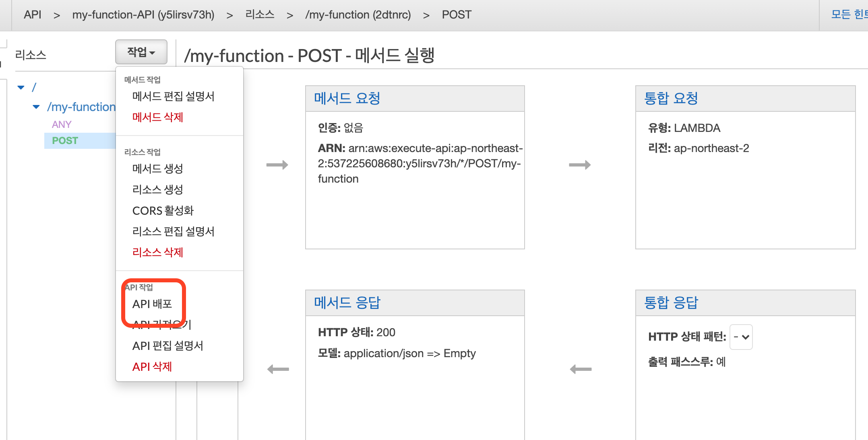Select API 삭제 at menu bottom
Viewport: 868px width, 440px height.
coord(152,366)
